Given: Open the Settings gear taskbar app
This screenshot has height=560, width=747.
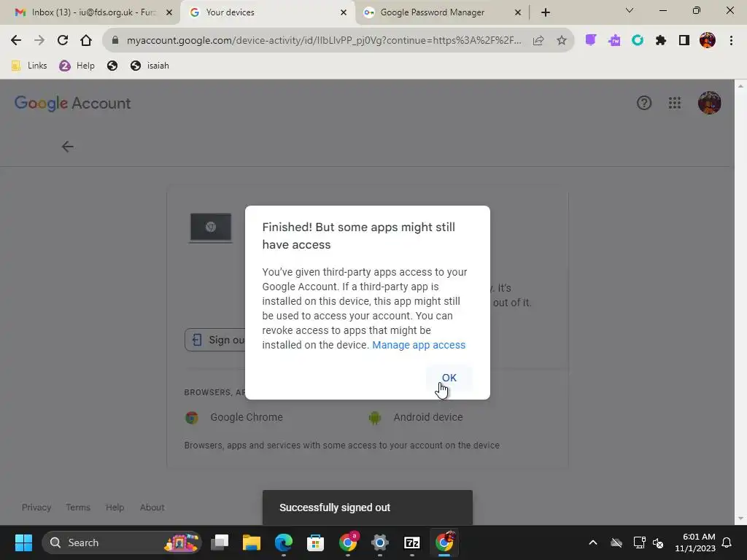Looking at the screenshot, I should pyautogui.click(x=379, y=542).
